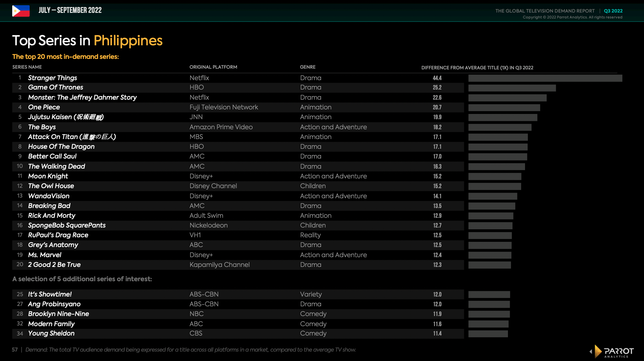Image resolution: width=644 pixels, height=361 pixels.
Task: Select the 'CBS' platform cell
Action: pos(196,333)
